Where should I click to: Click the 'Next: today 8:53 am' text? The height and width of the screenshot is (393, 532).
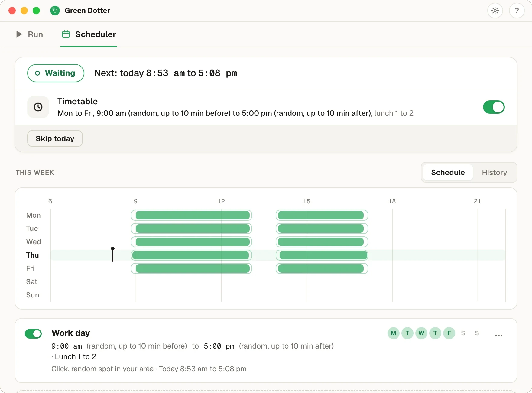click(x=140, y=73)
